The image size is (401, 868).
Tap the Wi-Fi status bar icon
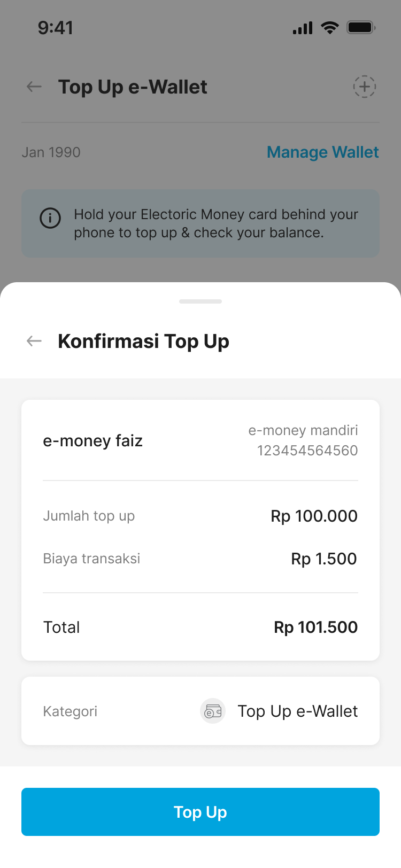330,28
